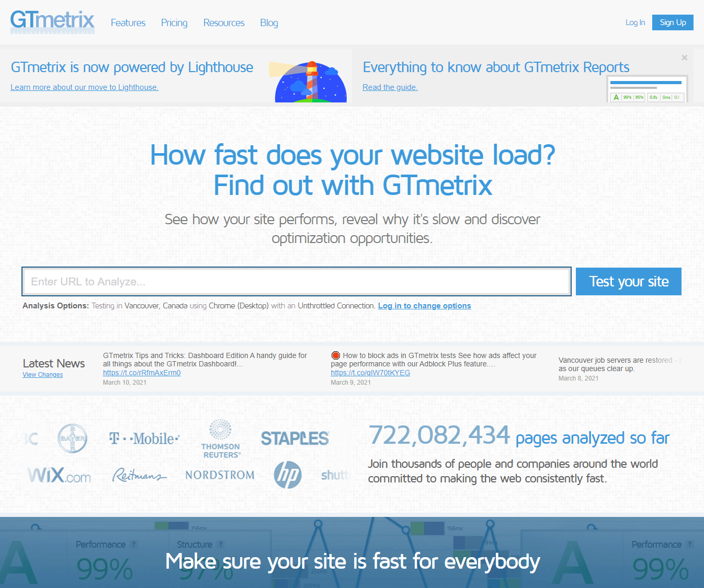Focus the 'Enter URL to Analyze' field
The image size is (704, 588).
[297, 282]
